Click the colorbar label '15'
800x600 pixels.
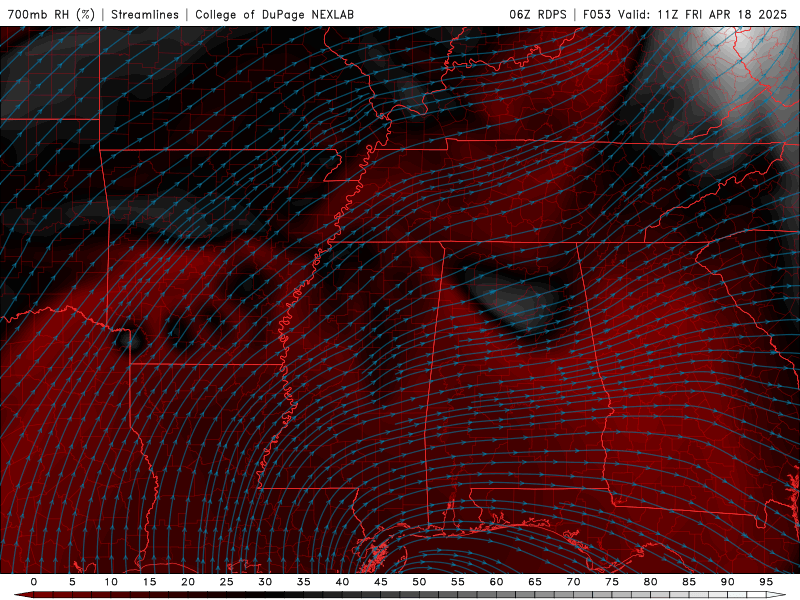[x=149, y=582]
